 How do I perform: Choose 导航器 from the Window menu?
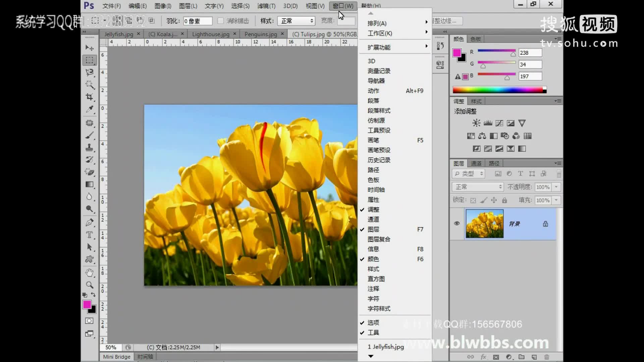[395, 81]
